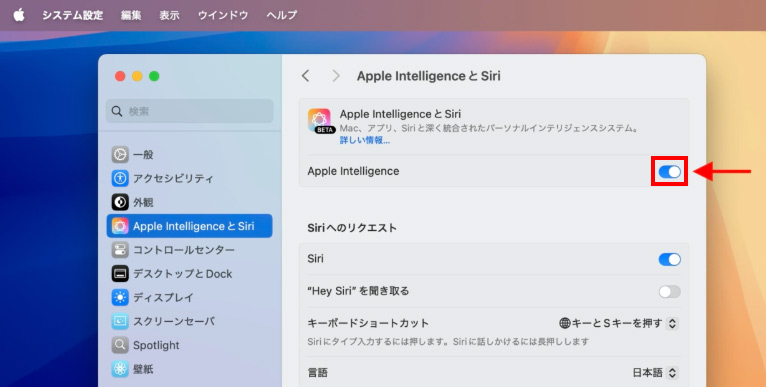Click the Apple Intelligence と Siri sidebar icon
Viewport: 766px width, 387px height.
120,226
